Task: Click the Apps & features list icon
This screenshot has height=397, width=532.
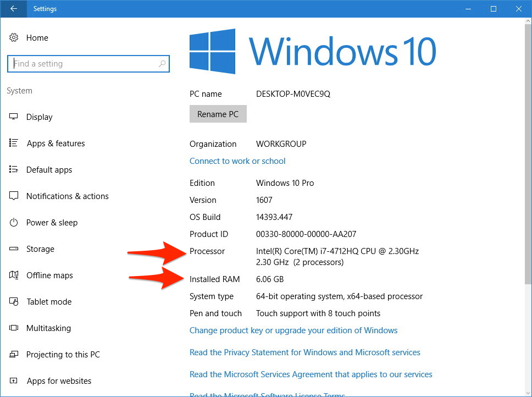Action: click(14, 143)
